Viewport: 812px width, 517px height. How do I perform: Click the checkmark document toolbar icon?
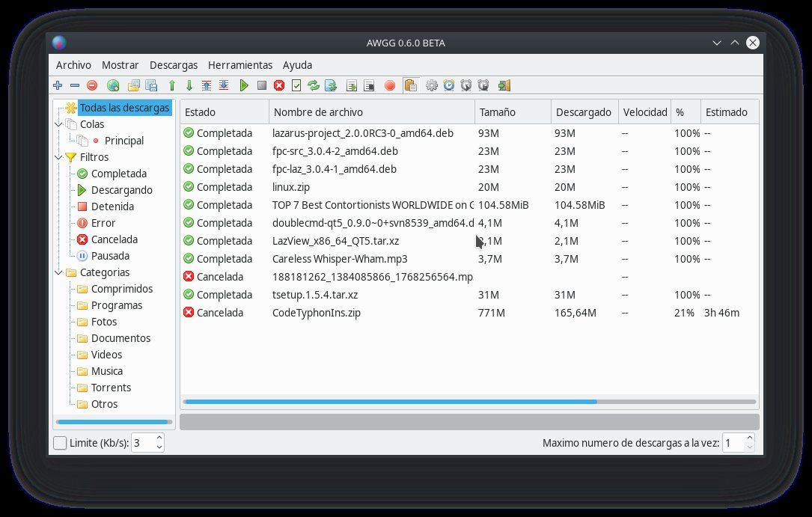(x=296, y=85)
